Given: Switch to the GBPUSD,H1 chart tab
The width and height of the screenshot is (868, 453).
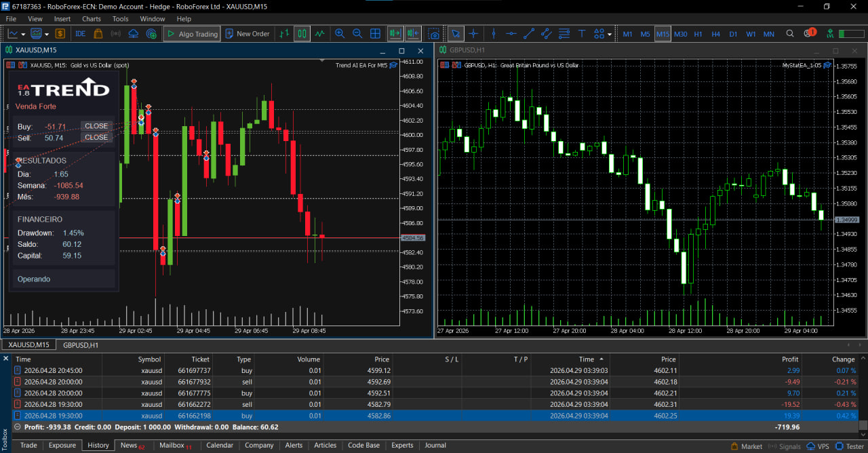Looking at the screenshot, I should pos(81,345).
